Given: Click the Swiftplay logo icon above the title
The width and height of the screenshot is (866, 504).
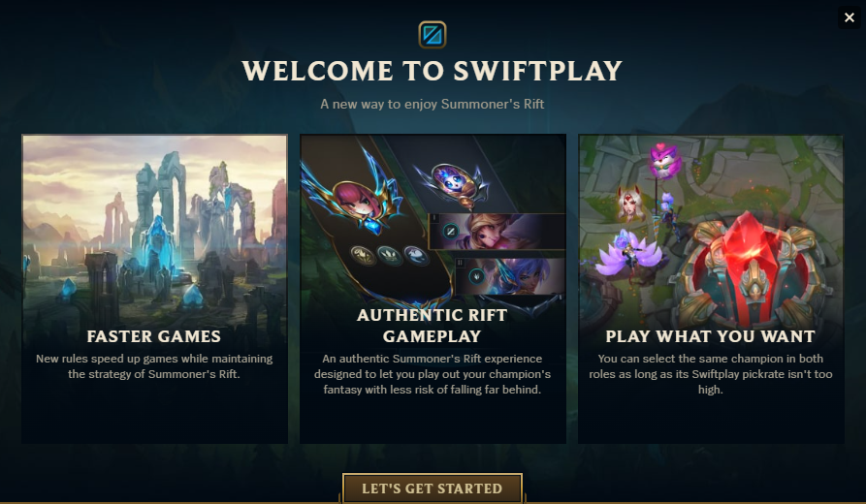Looking at the screenshot, I should pyautogui.click(x=432, y=35).
